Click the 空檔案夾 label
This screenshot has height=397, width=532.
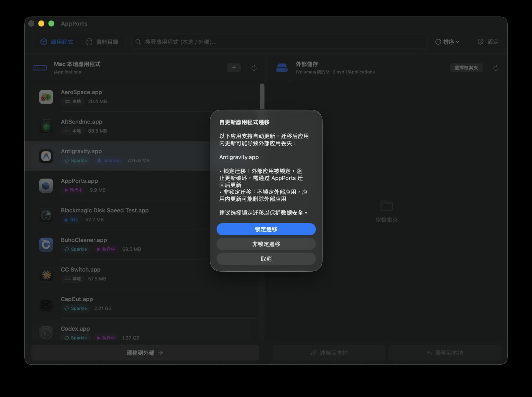(387, 220)
